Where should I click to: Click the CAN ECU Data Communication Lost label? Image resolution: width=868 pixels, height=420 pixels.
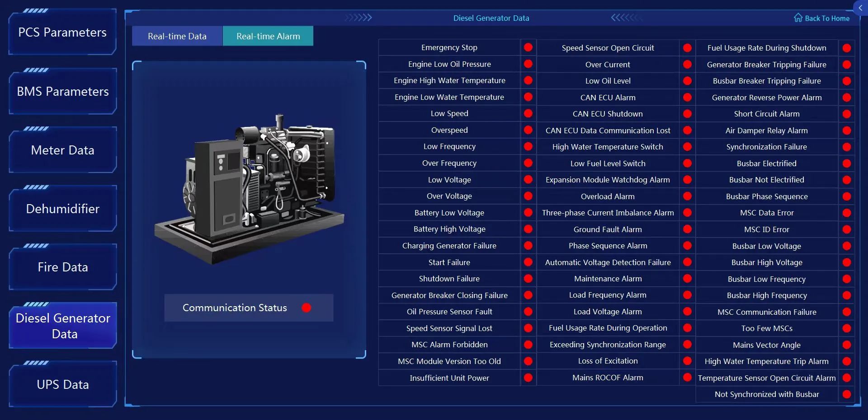pyautogui.click(x=608, y=131)
